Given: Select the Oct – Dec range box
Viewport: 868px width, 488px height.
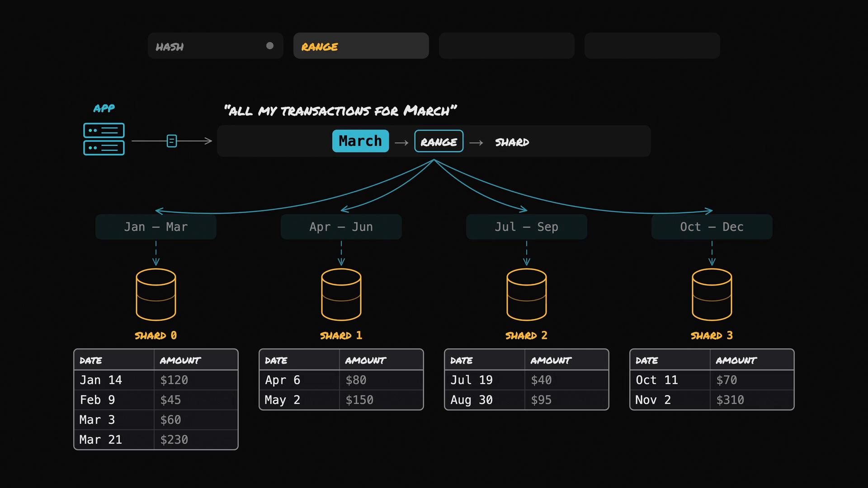Looking at the screenshot, I should (x=712, y=227).
